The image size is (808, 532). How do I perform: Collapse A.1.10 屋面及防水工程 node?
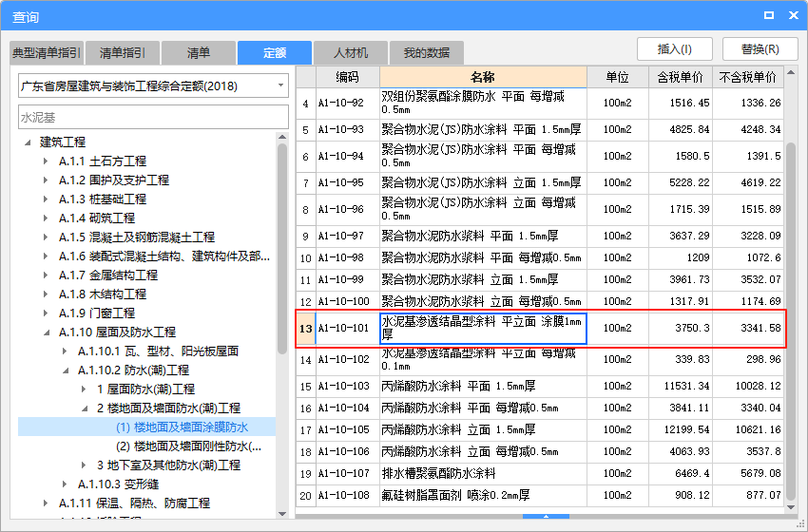pos(47,332)
